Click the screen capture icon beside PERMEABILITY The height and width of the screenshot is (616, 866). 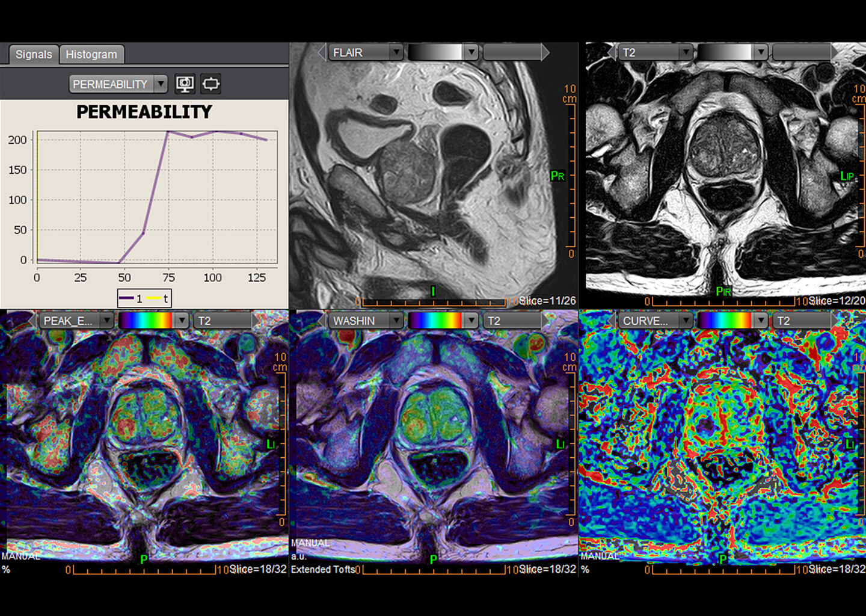click(x=185, y=84)
